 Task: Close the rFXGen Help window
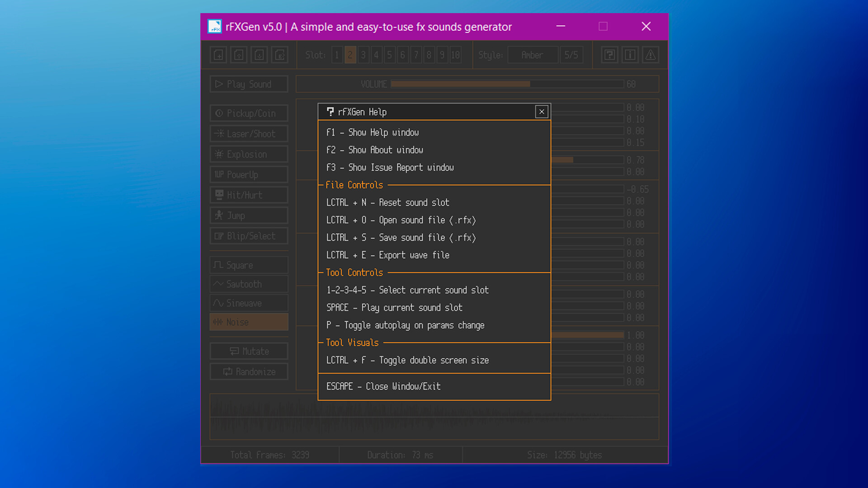coord(541,112)
